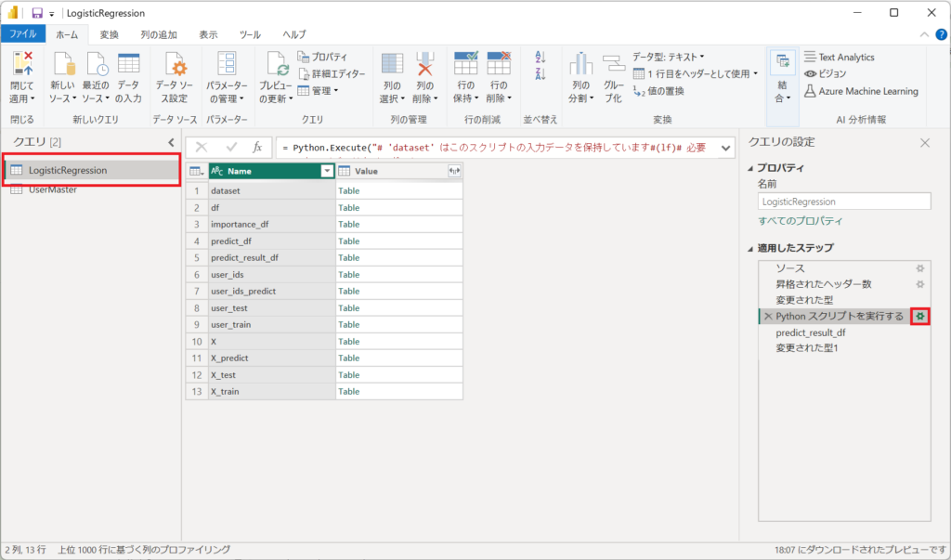The width and height of the screenshot is (951, 560).
Task: Click the 列の分割 (Split Column) icon
Action: 580,64
